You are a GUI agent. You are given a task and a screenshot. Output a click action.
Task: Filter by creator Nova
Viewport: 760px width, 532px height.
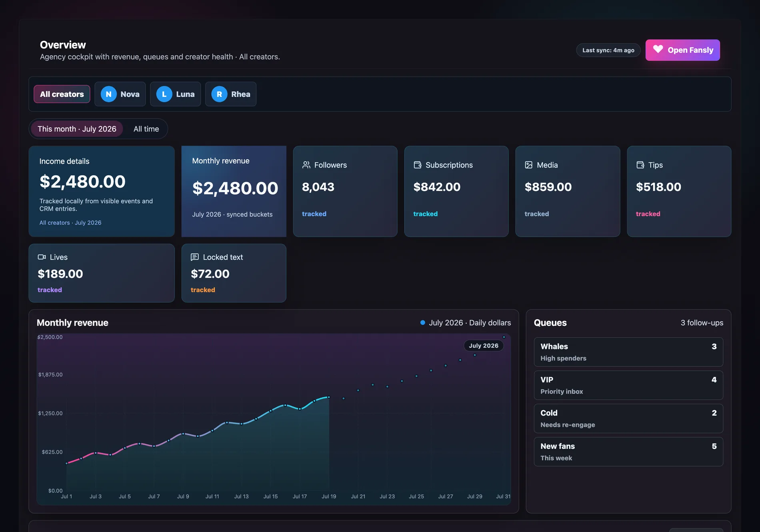(120, 94)
